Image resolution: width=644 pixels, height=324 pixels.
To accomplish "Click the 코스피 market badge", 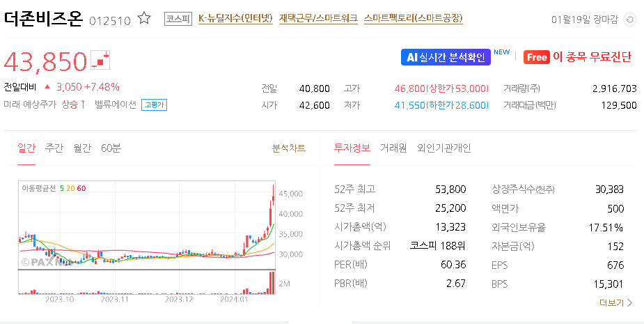I will click(178, 19).
